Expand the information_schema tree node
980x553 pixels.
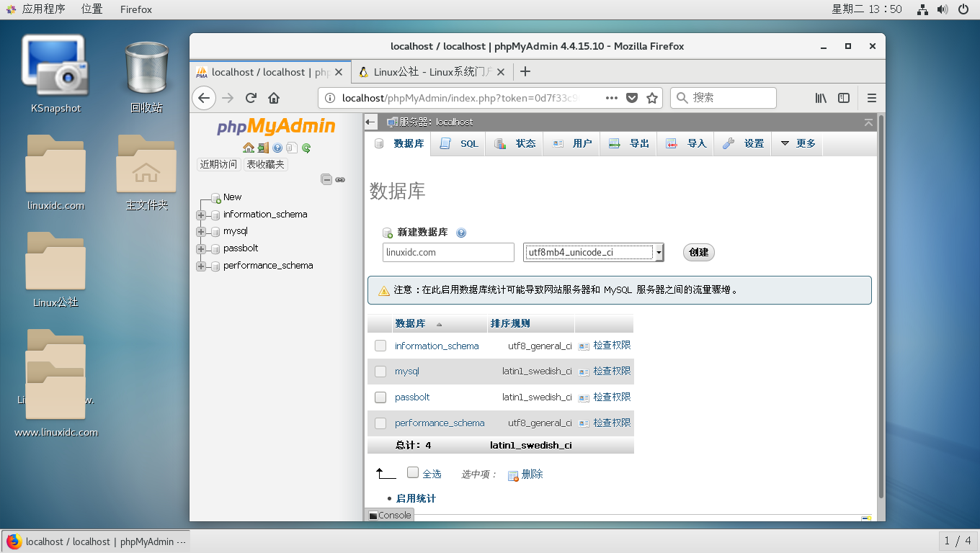[x=202, y=214]
